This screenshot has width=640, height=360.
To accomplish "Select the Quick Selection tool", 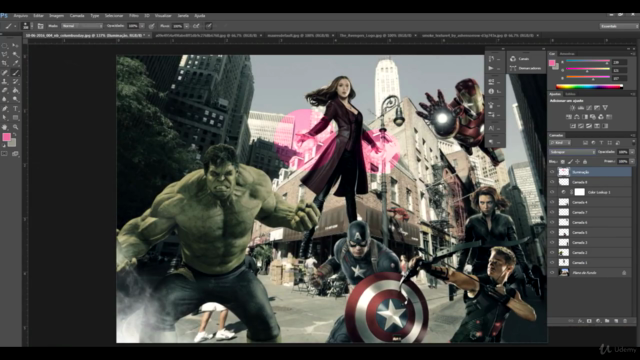I will point(16,55).
